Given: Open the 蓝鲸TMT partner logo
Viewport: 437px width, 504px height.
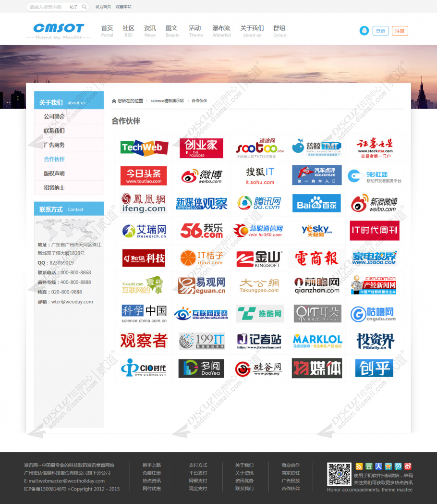Looking at the screenshot, I should [x=316, y=148].
